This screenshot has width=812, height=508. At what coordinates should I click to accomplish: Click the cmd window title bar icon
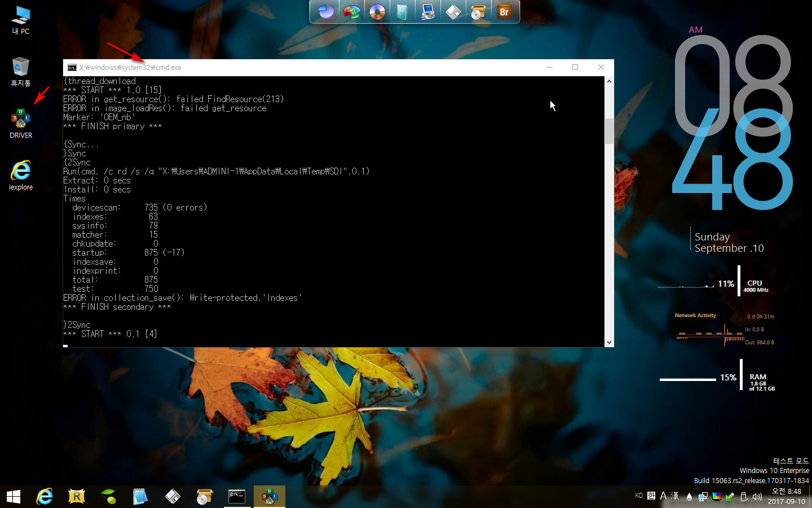pyautogui.click(x=72, y=67)
